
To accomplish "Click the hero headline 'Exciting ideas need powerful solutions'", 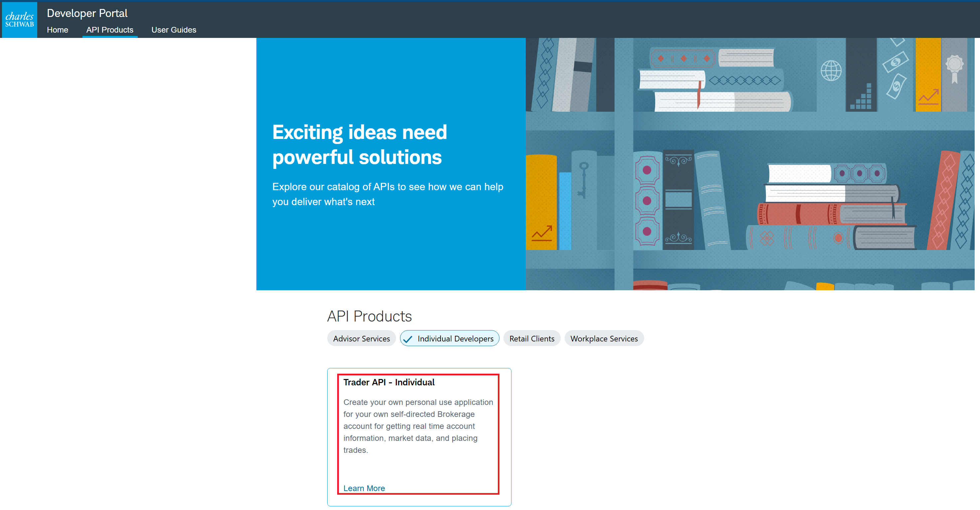I will click(359, 145).
